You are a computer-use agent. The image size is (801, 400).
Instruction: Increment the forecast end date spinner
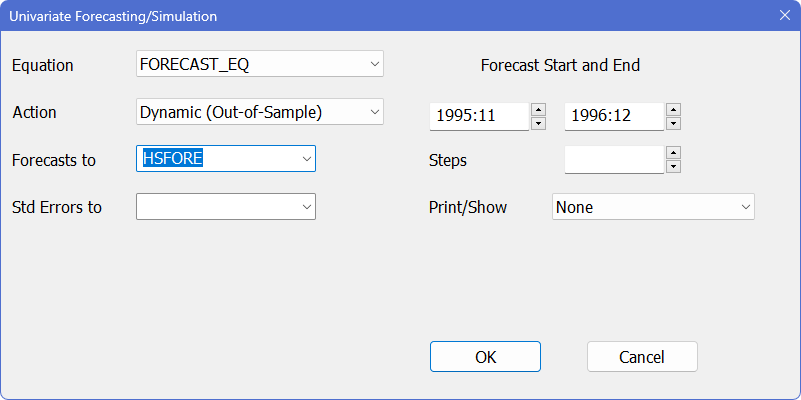coord(673,109)
